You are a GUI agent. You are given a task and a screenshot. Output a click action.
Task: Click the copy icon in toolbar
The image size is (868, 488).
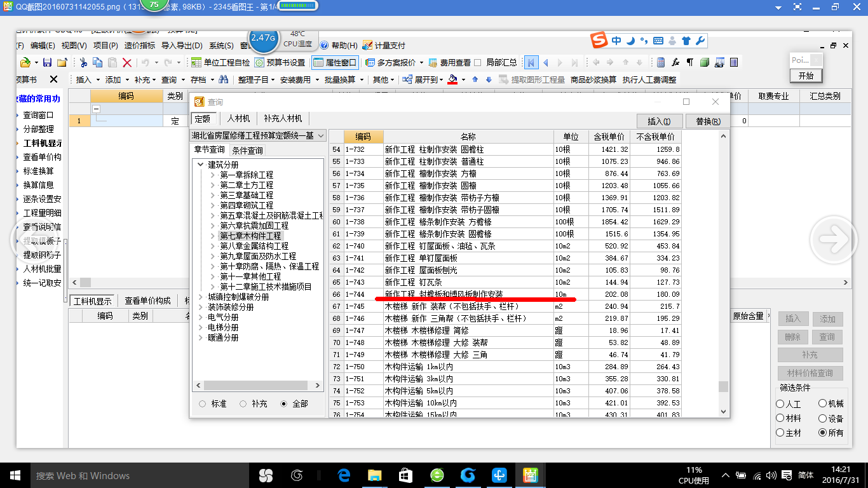(x=98, y=62)
